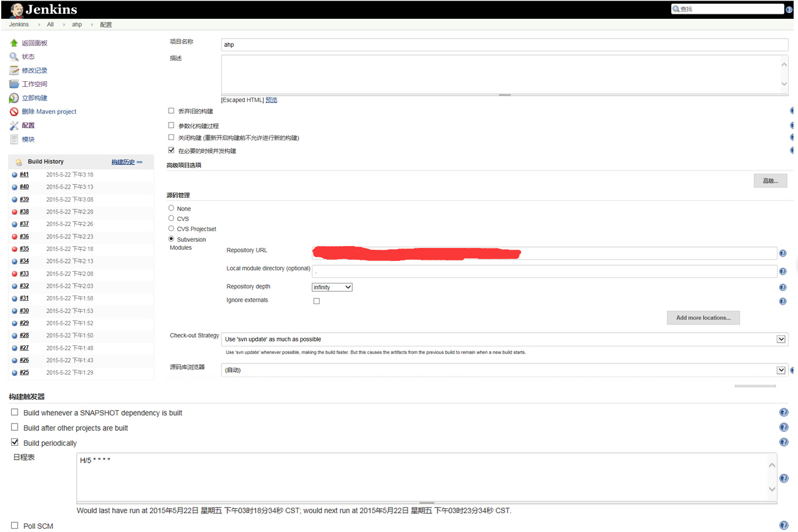Image resolution: width=798 pixels, height=532 pixels.
Task: Click the 返回面板 arrow icon in sidebar
Action: [x=14, y=42]
